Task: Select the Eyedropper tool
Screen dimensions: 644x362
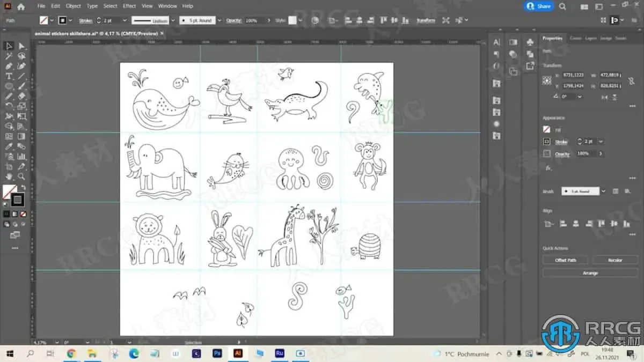Action: coord(9,146)
